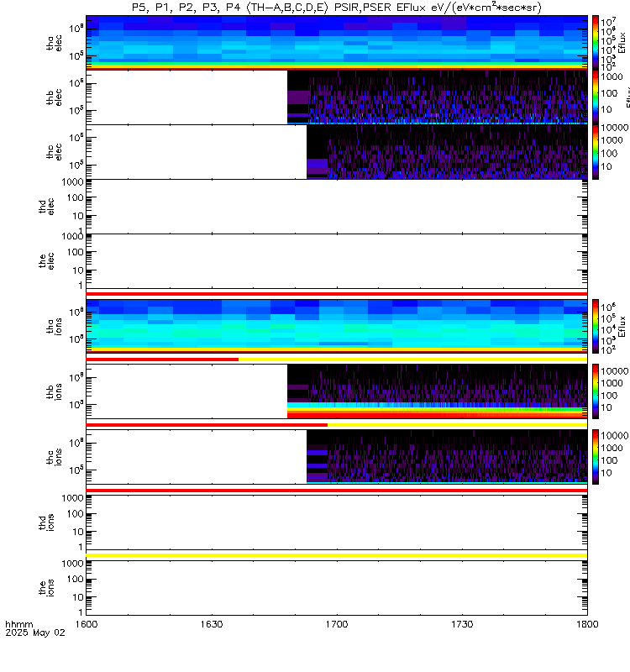Click inside the thc ions spectrogram data
This screenshot has width=630, height=672.
click(447, 457)
